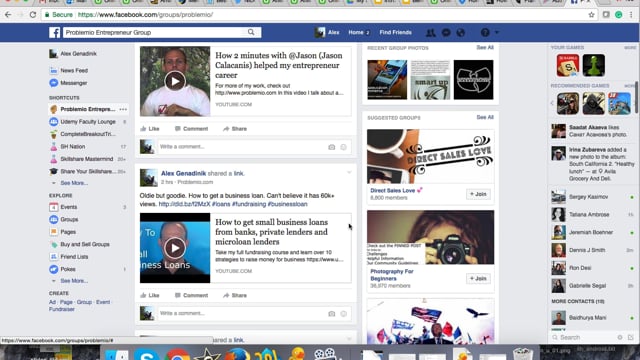See All suggested groups

[485, 118]
